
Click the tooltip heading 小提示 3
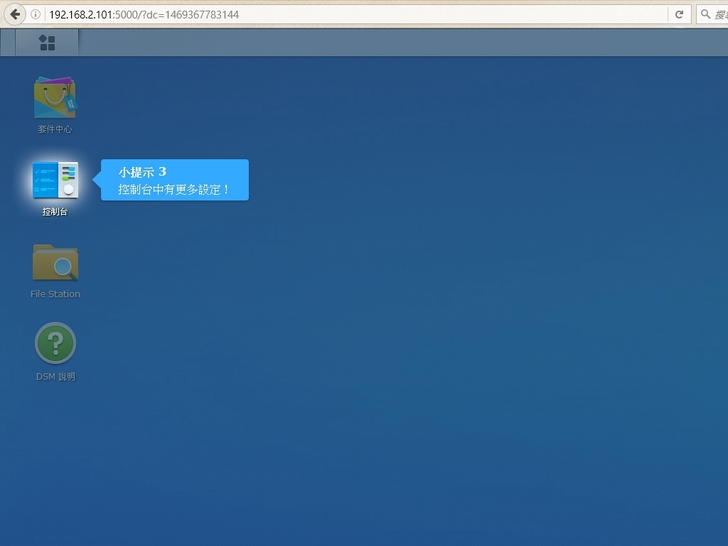point(142,172)
